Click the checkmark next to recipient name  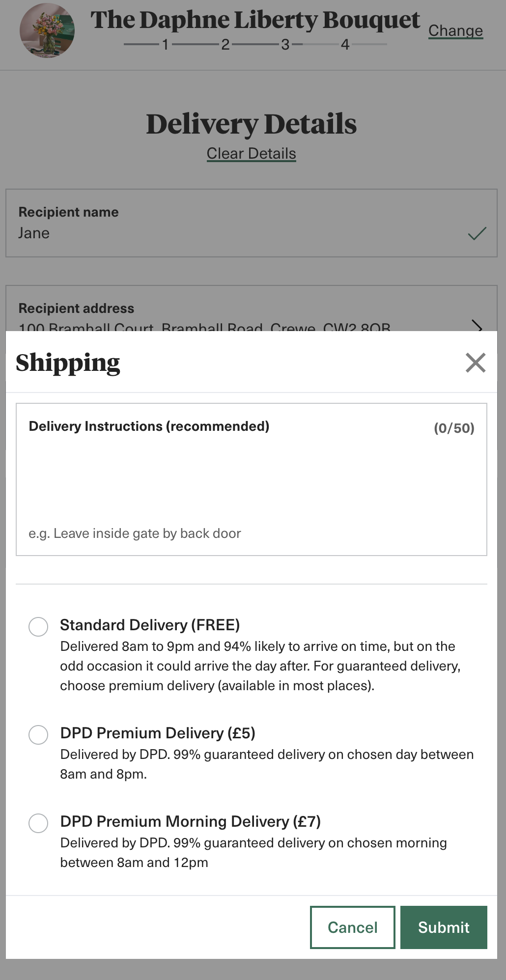pos(477,235)
